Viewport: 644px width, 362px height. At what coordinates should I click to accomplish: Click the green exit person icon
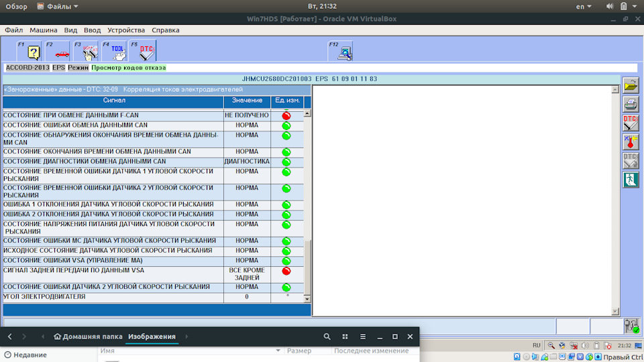(631, 180)
